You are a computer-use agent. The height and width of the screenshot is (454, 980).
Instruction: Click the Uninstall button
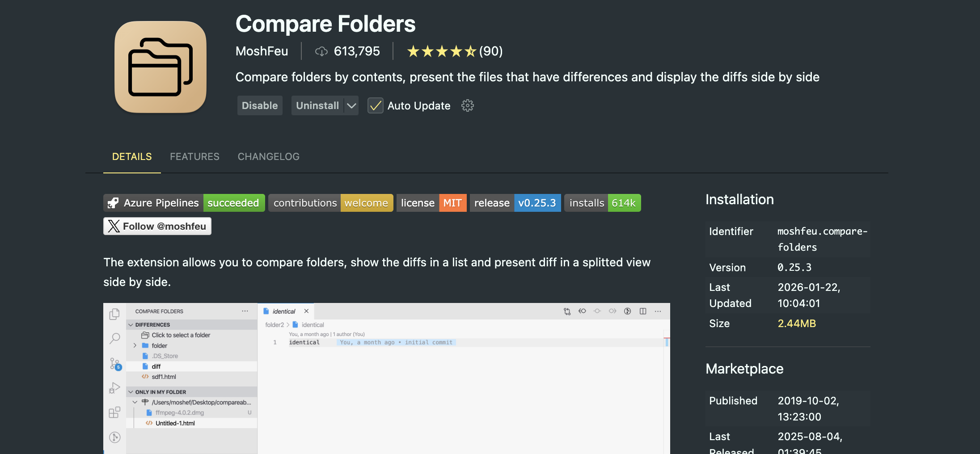[x=317, y=105]
